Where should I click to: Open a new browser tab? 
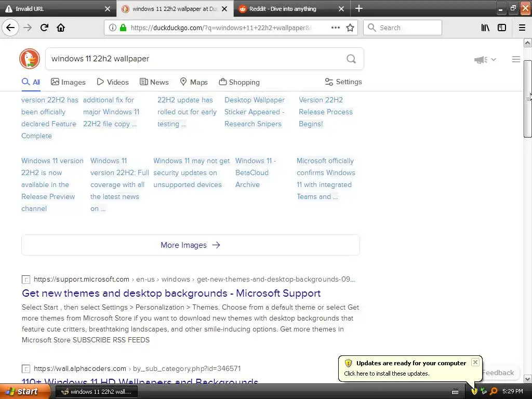pos(359,8)
